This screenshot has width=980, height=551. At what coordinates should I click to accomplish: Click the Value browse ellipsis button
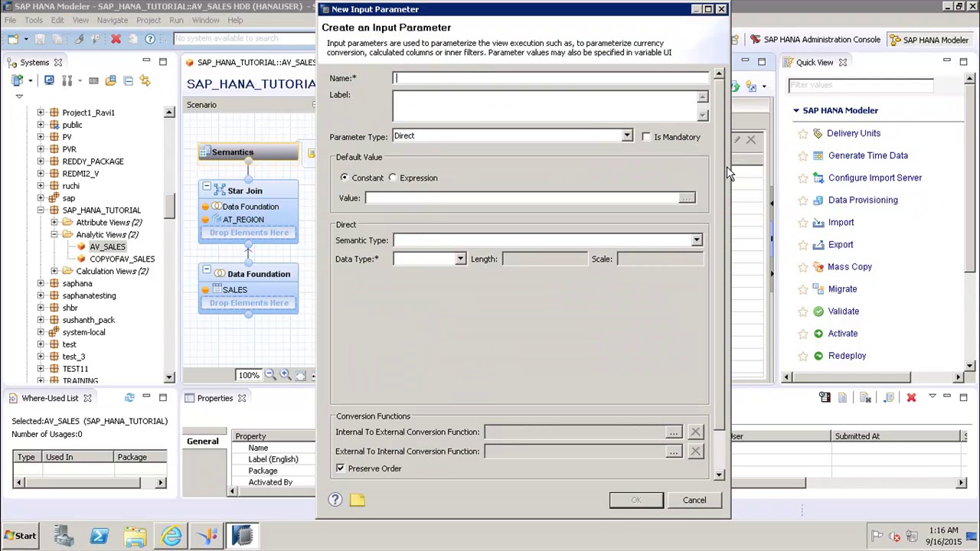coord(687,198)
